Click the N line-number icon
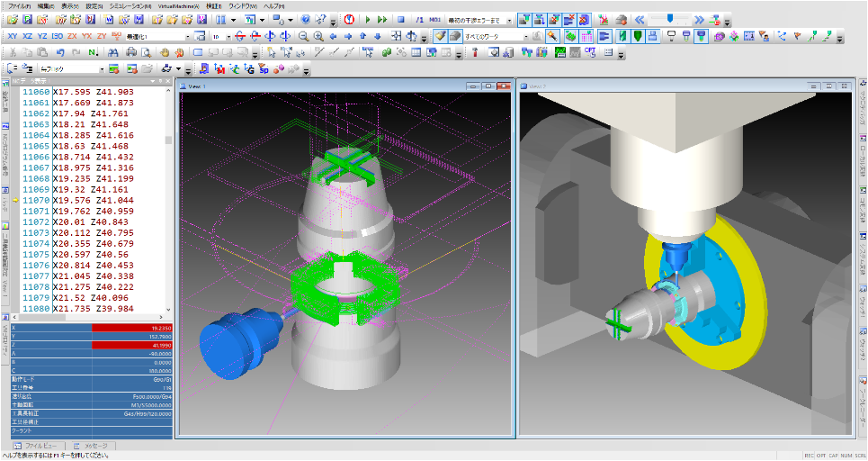 pyautogui.click(x=93, y=52)
